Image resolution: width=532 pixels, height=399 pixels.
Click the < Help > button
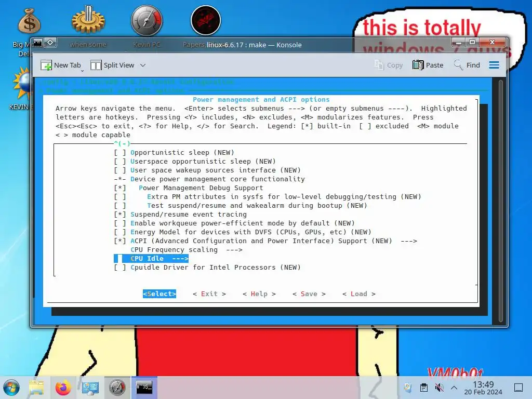coord(259,294)
